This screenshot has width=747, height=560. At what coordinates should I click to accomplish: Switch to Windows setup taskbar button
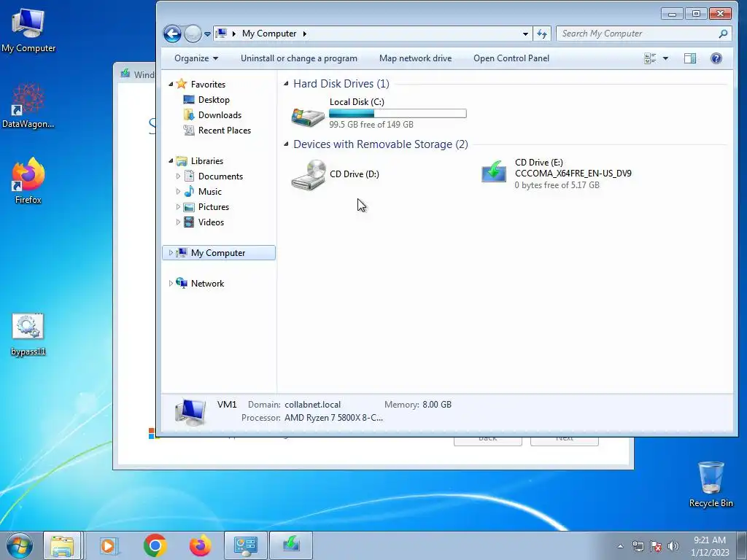[291, 545]
